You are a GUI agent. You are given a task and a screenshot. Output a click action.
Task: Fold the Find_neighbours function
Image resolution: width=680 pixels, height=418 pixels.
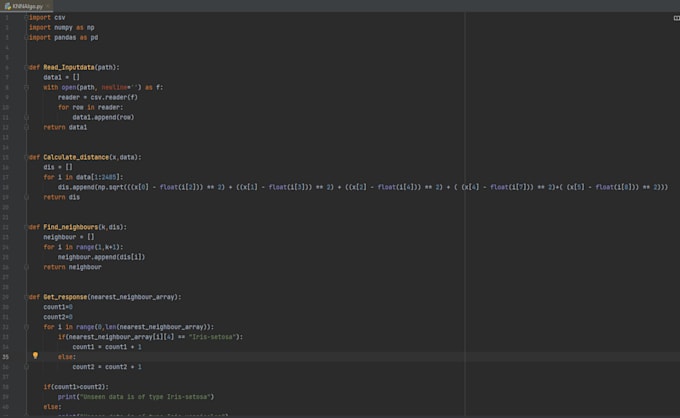(26, 227)
